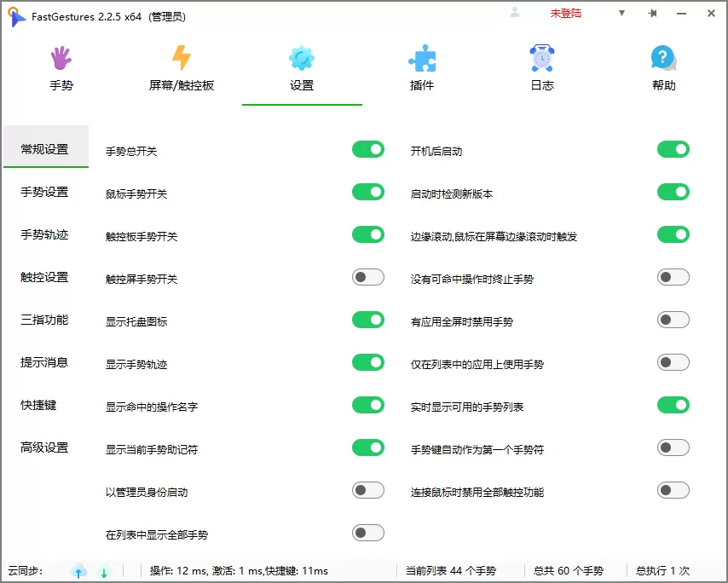The width and height of the screenshot is (728, 583).
Task: Disable 开机后启动 startup option
Action: point(673,148)
